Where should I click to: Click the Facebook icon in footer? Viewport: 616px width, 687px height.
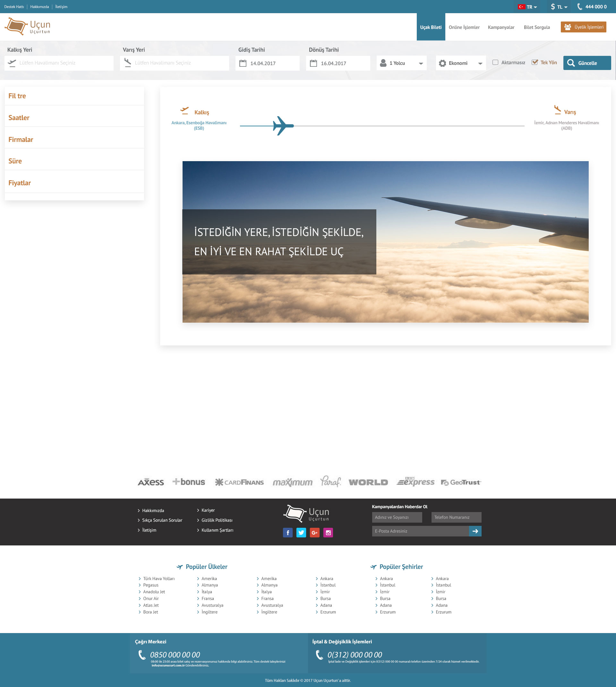288,533
